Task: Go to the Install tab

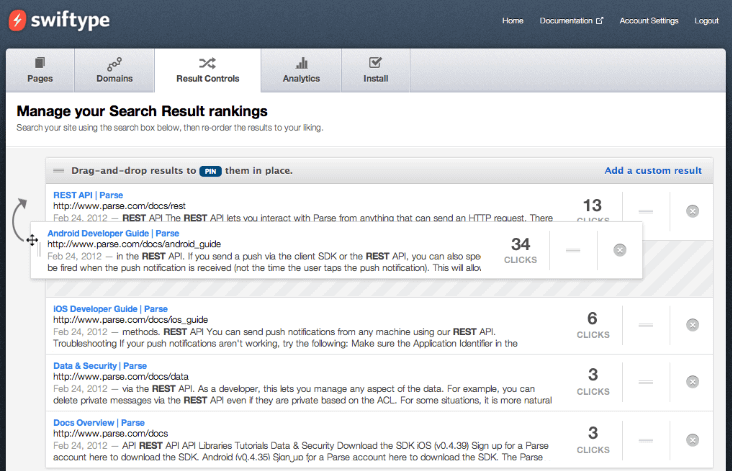Action: coord(376,70)
